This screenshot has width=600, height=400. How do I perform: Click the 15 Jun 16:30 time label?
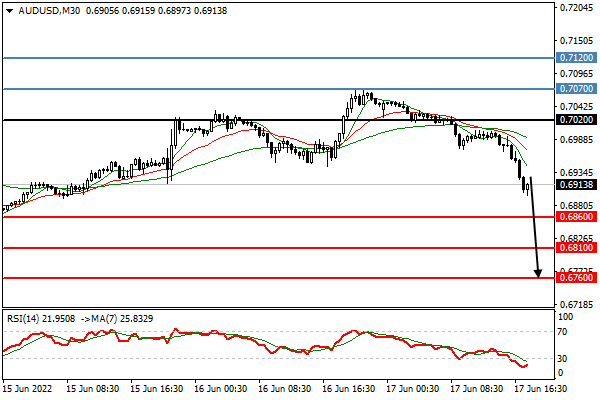click(x=157, y=389)
